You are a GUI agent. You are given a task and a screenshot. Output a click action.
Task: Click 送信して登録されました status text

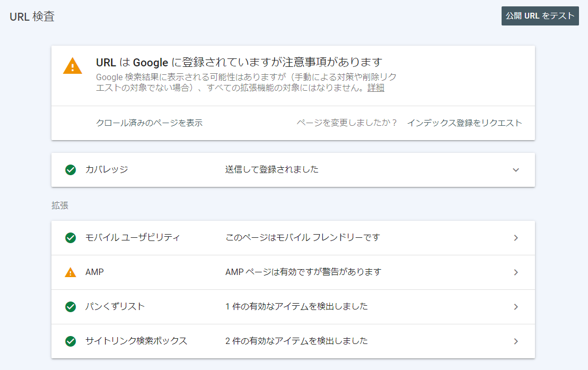(272, 169)
